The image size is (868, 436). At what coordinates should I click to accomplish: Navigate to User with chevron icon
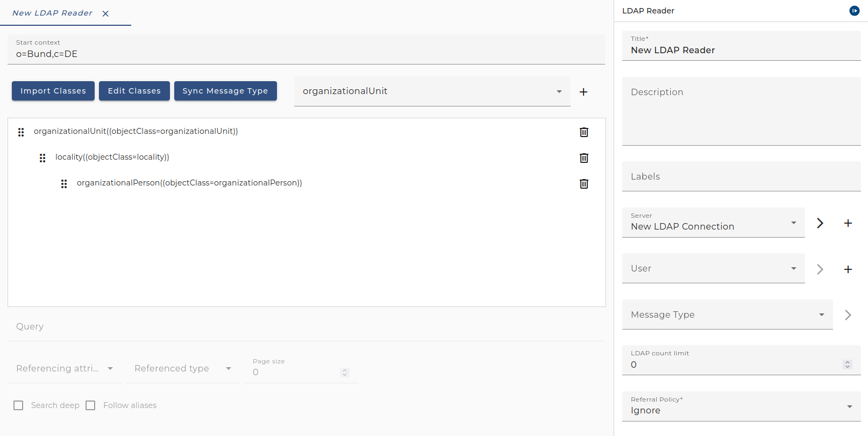[x=820, y=269]
